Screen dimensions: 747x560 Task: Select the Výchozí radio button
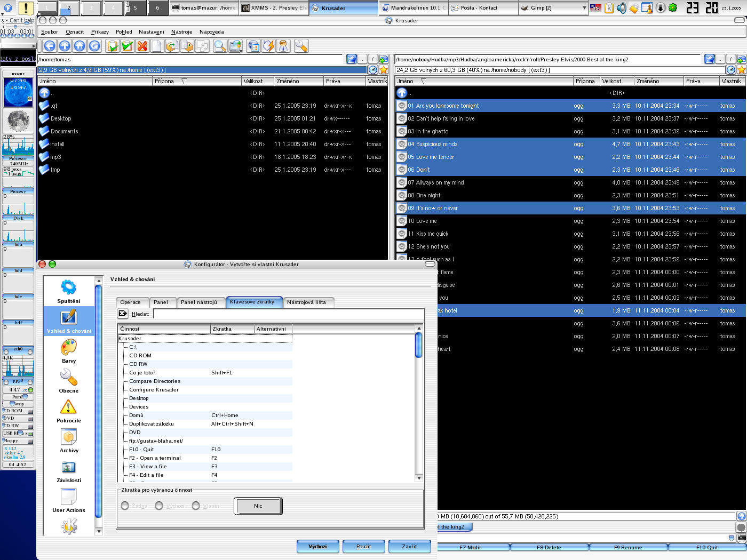[x=159, y=506]
